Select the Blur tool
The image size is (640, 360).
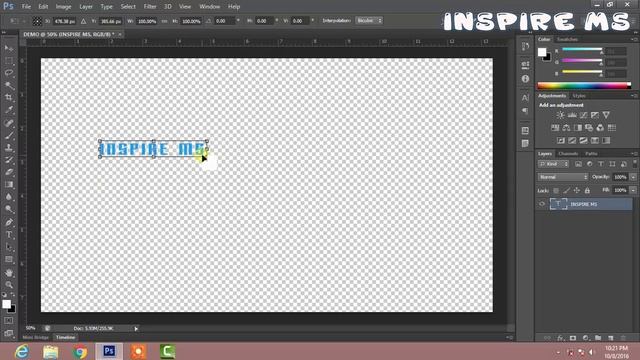point(9,197)
